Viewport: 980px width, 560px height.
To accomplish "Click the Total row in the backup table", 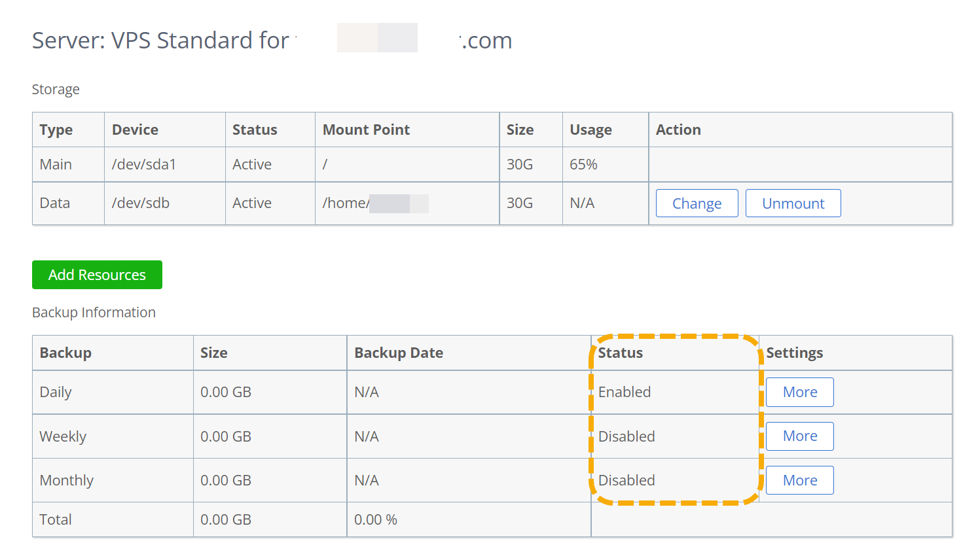I will point(55,519).
